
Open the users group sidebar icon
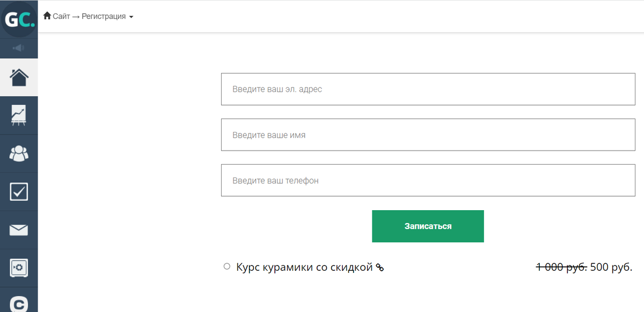click(19, 154)
